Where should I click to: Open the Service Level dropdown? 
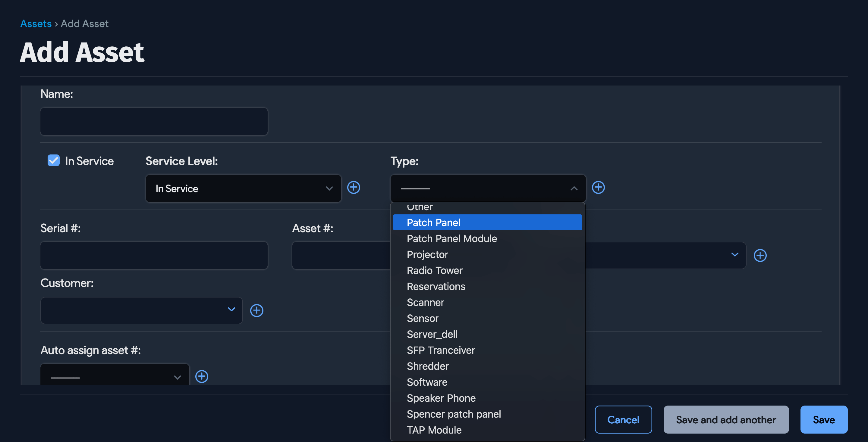coord(243,188)
